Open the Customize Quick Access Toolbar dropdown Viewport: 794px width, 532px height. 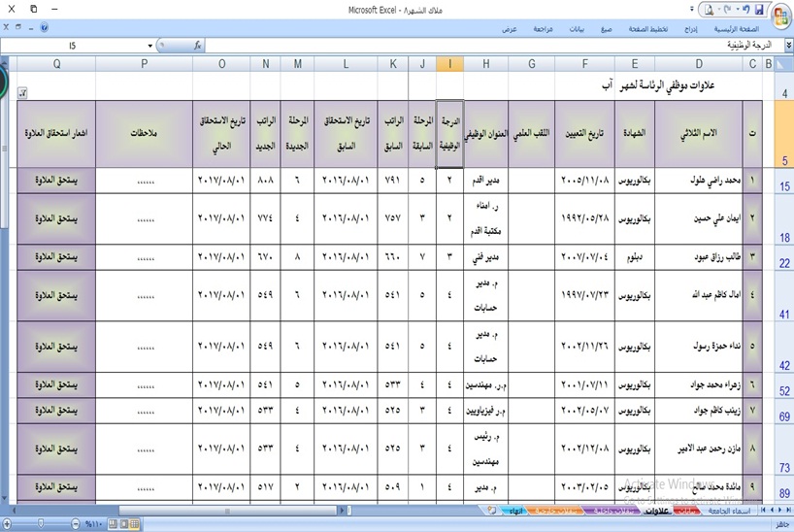click(692, 9)
